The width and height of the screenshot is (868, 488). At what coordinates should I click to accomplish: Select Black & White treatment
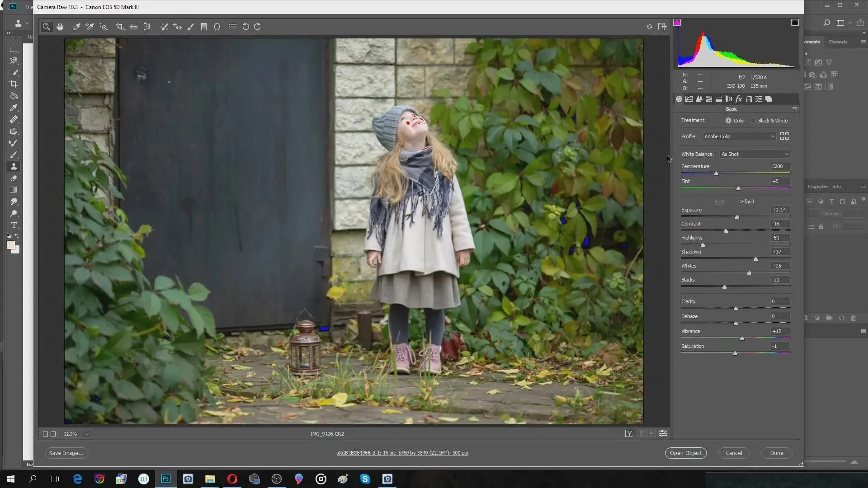(753, 121)
